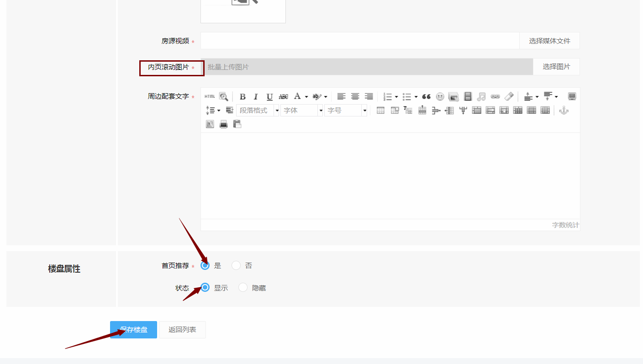Click the 批量上传图片 input field
643x364 pixels.
point(367,67)
